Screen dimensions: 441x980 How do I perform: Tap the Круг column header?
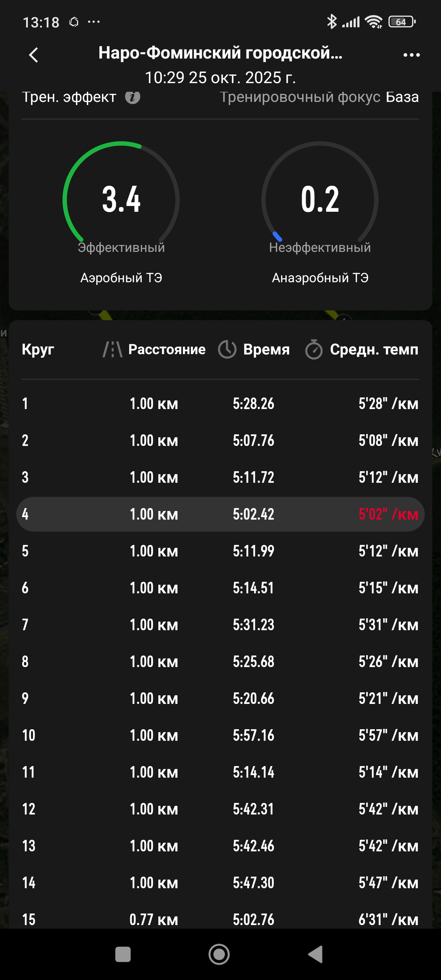[x=38, y=349]
